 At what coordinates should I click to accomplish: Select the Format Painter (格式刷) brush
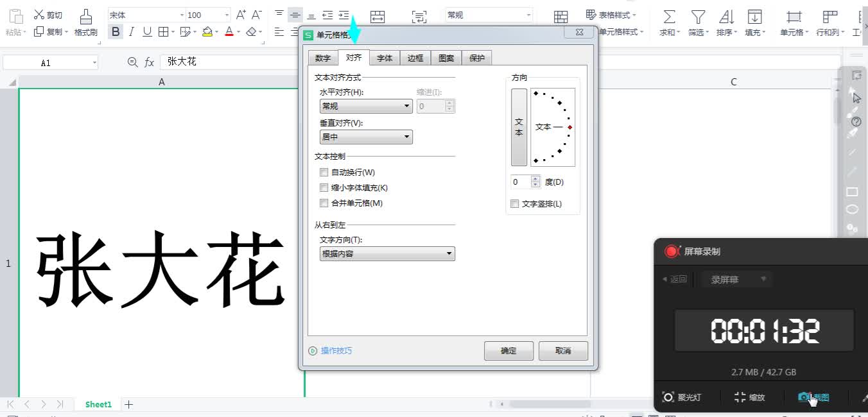[85, 17]
